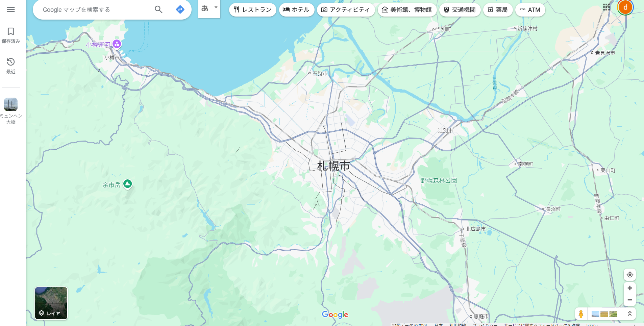Switch map type with the レイヤ thumbnail

tap(51, 303)
